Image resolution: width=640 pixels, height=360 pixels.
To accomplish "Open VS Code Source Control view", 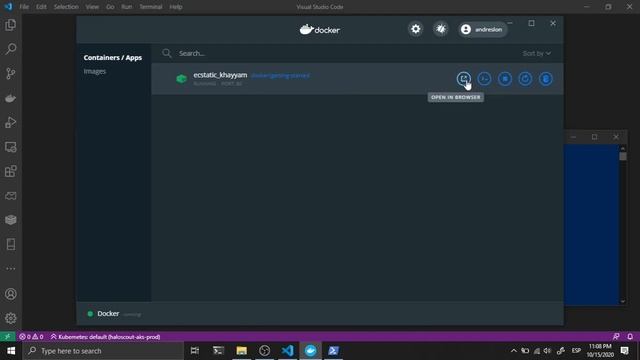I will (11, 73).
